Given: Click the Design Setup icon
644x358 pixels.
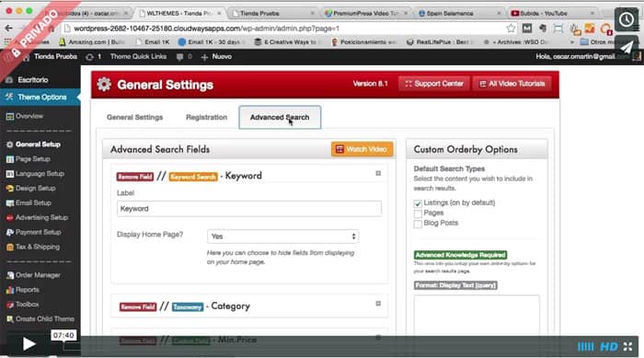Looking at the screenshot, I should point(10,189).
